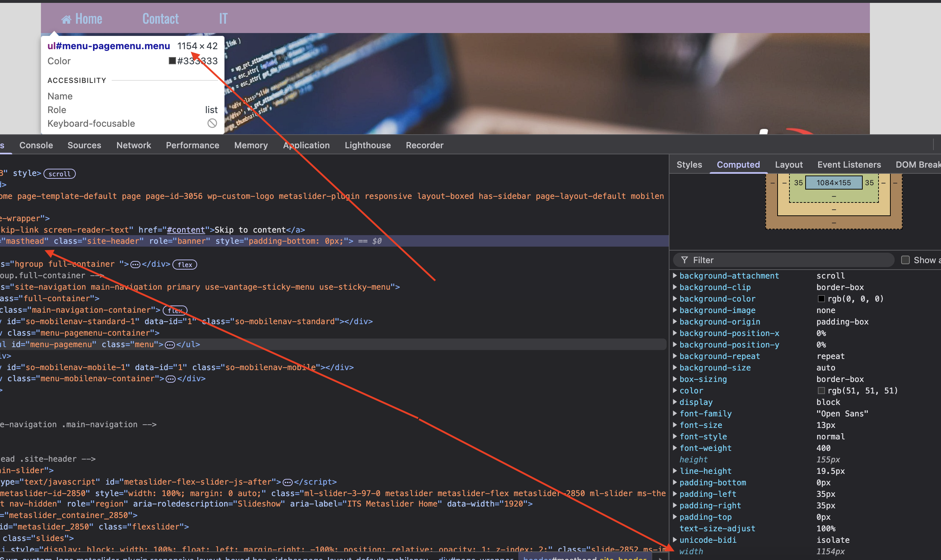Click the rgb(51, 51, 51) color swatch
The height and width of the screenshot is (560, 941).
click(x=821, y=391)
